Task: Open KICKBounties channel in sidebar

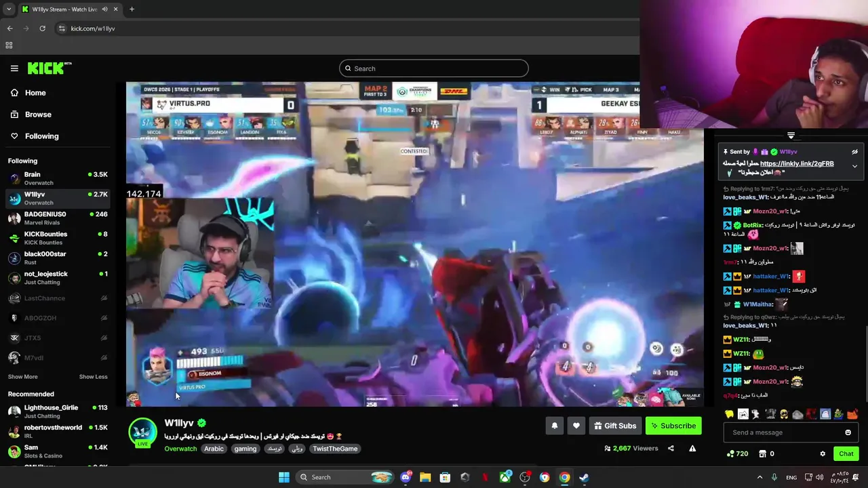Action: pos(58,238)
